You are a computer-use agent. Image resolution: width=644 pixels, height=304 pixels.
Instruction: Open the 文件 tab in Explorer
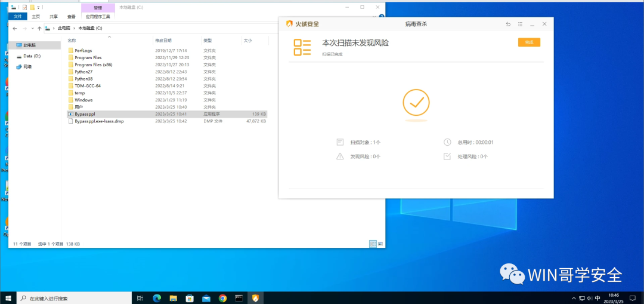[18, 17]
